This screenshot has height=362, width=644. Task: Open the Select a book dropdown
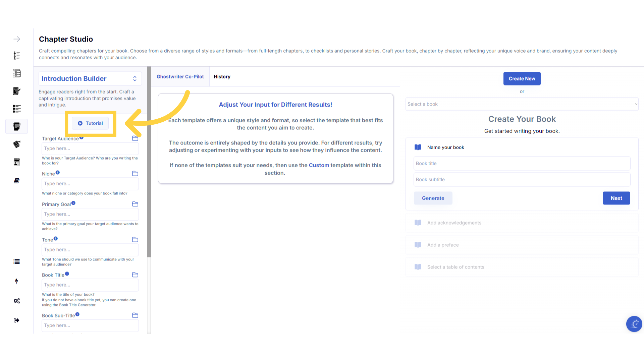tap(522, 104)
